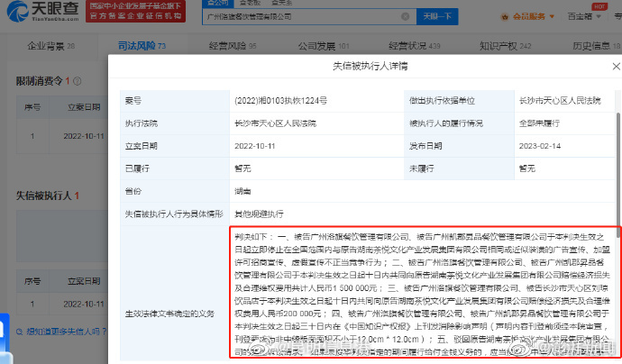Switch to the 知识产权 tab

505,46
